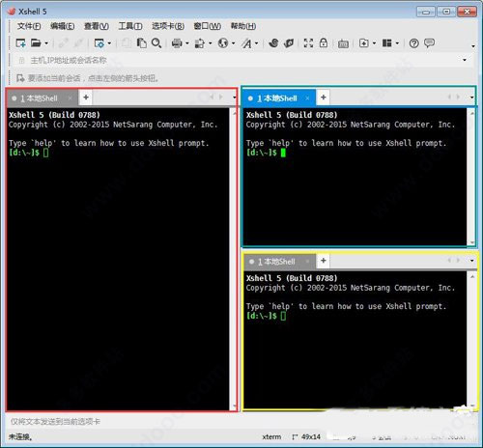Open the 选项卡(B) menu
Screen dimensions: 483x448
pos(168,26)
